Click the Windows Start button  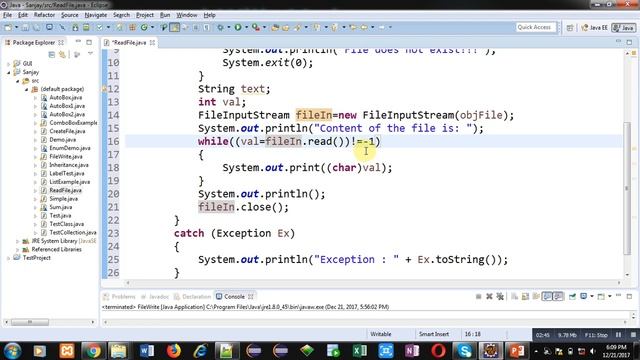pyautogui.click(x=12, y=351)
